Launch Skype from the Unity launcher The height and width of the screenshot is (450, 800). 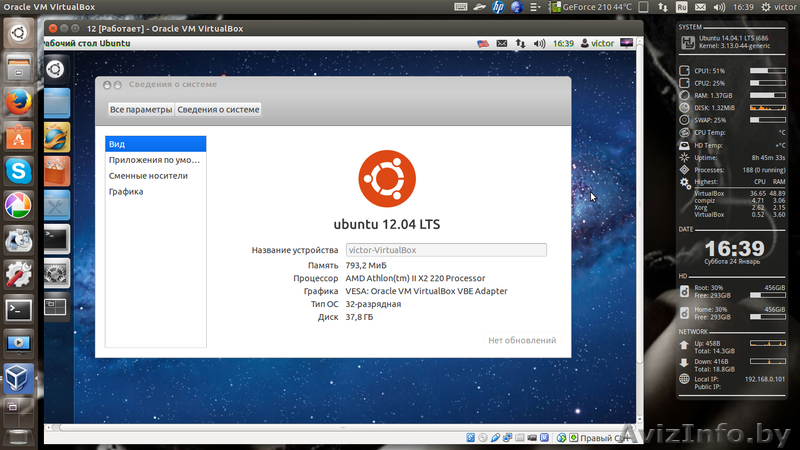point(18,170)
